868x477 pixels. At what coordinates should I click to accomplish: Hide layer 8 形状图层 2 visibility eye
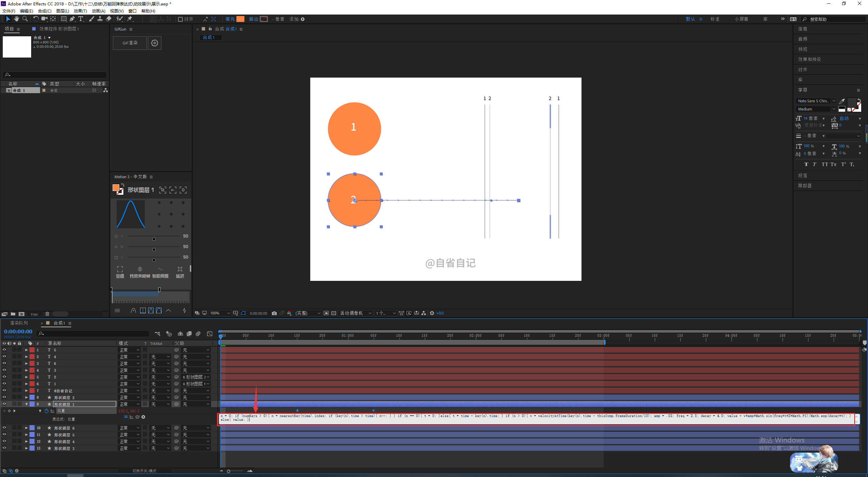click(4, 397)
